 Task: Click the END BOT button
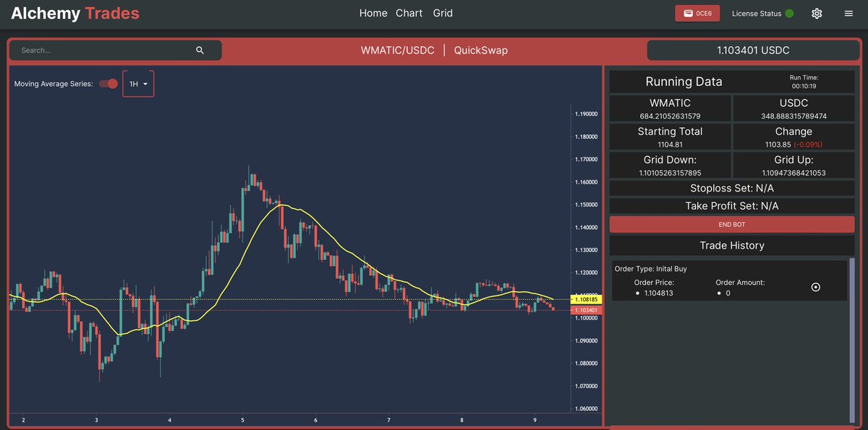pyautogui.click(x=732, y=225)
